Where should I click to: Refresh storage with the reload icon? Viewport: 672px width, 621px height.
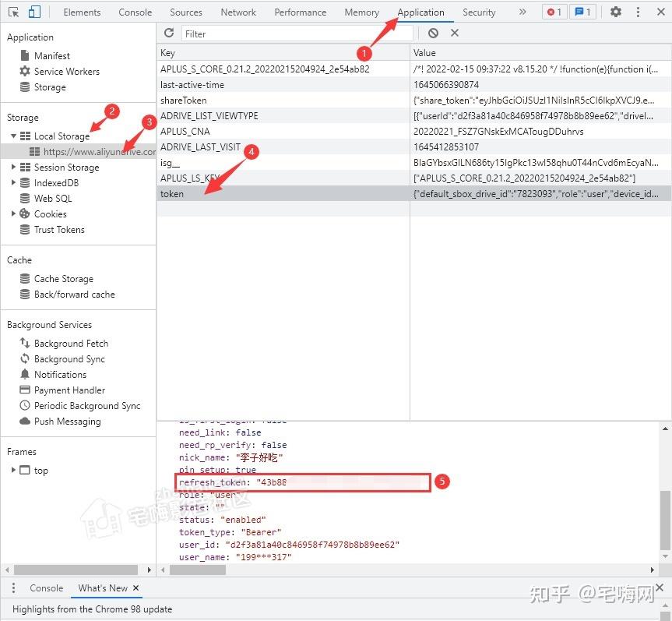pyautogui.click(x=169, y=33)
